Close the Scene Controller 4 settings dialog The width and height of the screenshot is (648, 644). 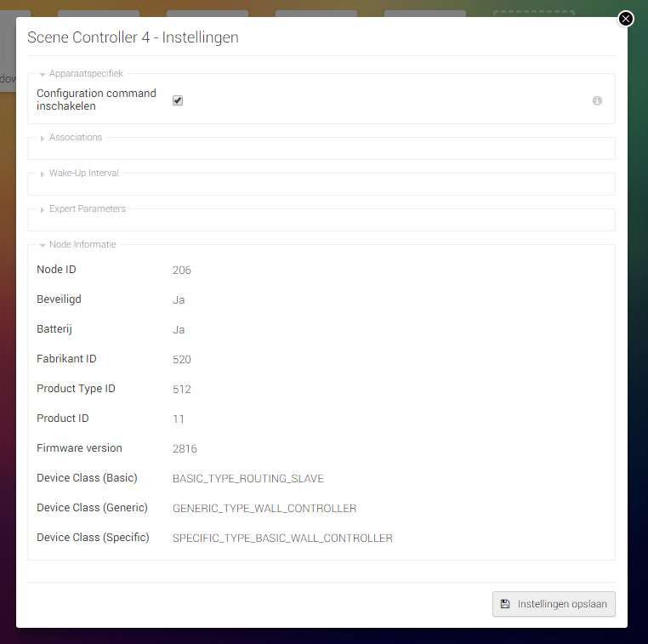626,19
